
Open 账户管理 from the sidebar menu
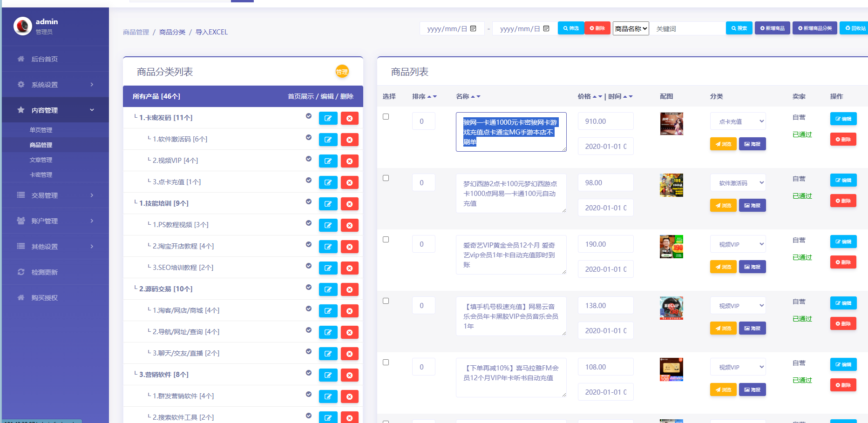click(45, 221)
